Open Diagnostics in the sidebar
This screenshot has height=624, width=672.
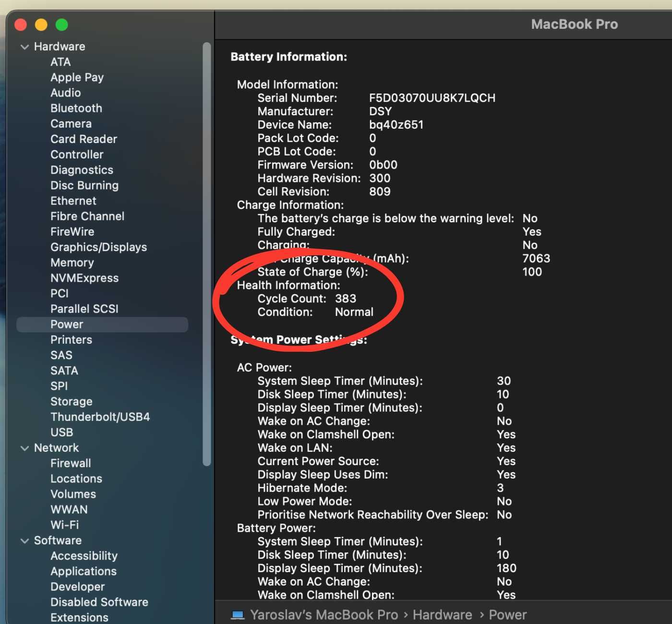(x=82, y=170)
